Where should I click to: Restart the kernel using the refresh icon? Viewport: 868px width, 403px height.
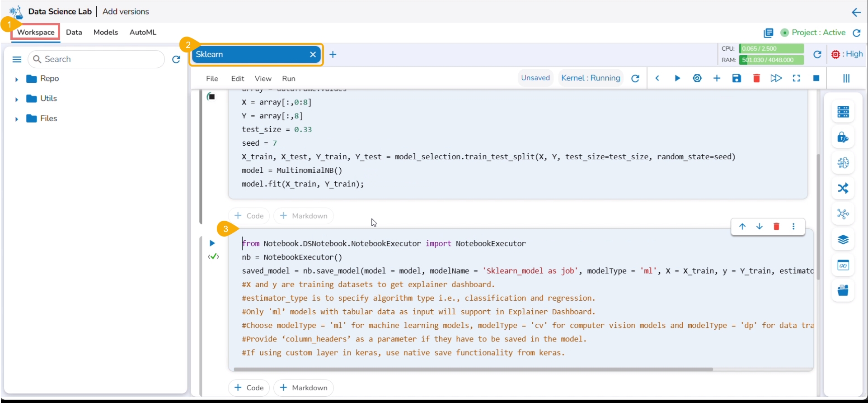coord(635,78)
